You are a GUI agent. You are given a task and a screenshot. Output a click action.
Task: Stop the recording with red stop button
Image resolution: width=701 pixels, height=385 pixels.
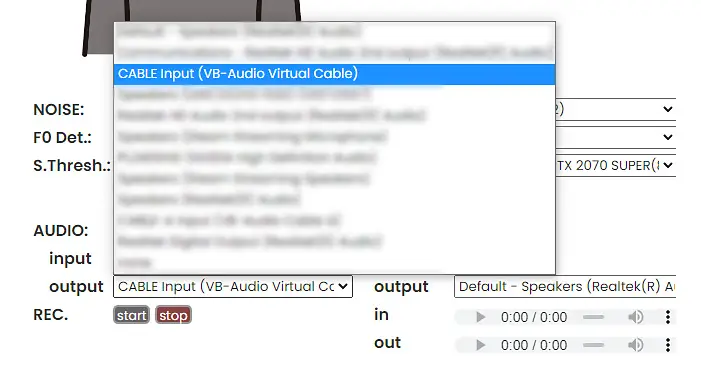pyautogui.click(x=173, y=315)
